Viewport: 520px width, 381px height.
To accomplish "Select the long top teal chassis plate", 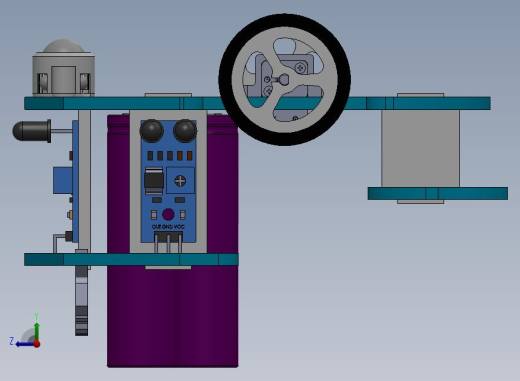I will coord(257,103).
